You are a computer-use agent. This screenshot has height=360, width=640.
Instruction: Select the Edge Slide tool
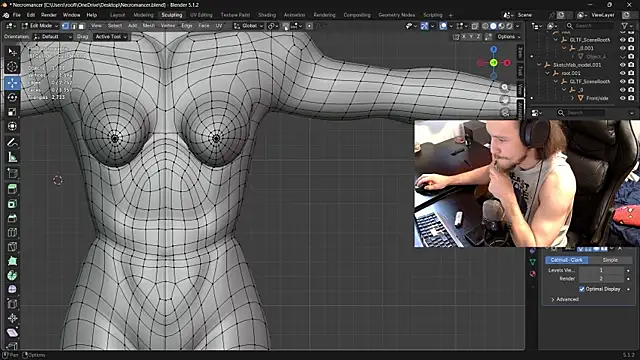click(13, 304)
